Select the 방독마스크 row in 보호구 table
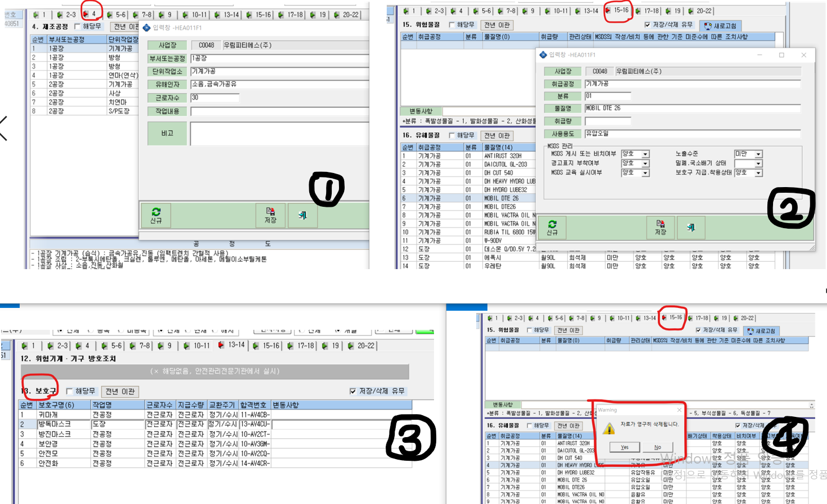The width and height of the screenshot is (827, 504). (x=215, y=424)
